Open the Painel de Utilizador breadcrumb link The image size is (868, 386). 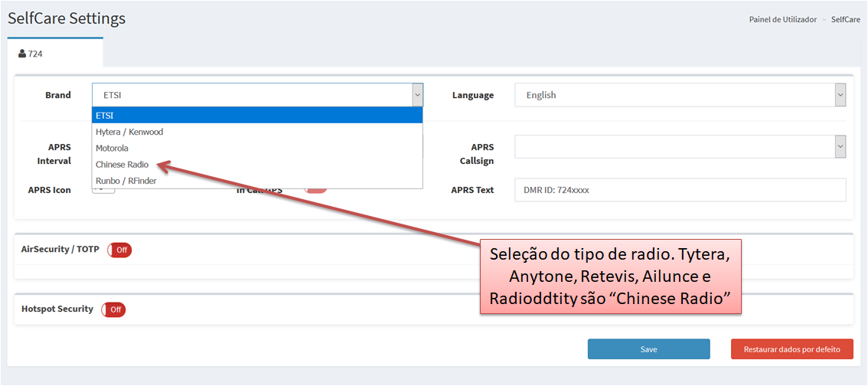[782, 19]
